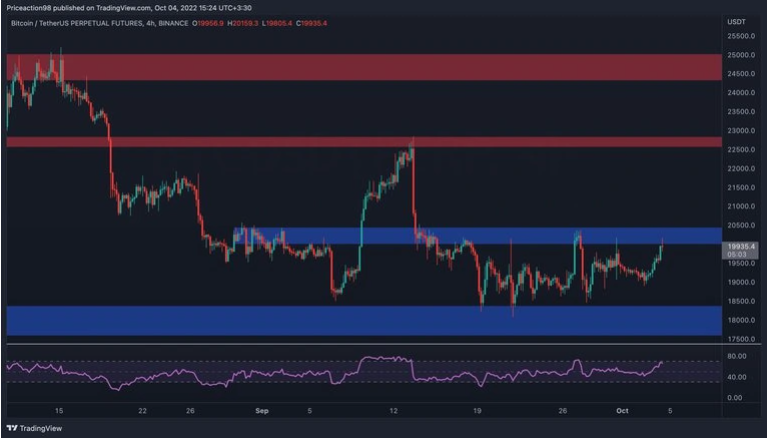Click the 12 date label on the time axis
This screenshot has width=768, height=440.
pyautogui.click(x=393, y=411)
